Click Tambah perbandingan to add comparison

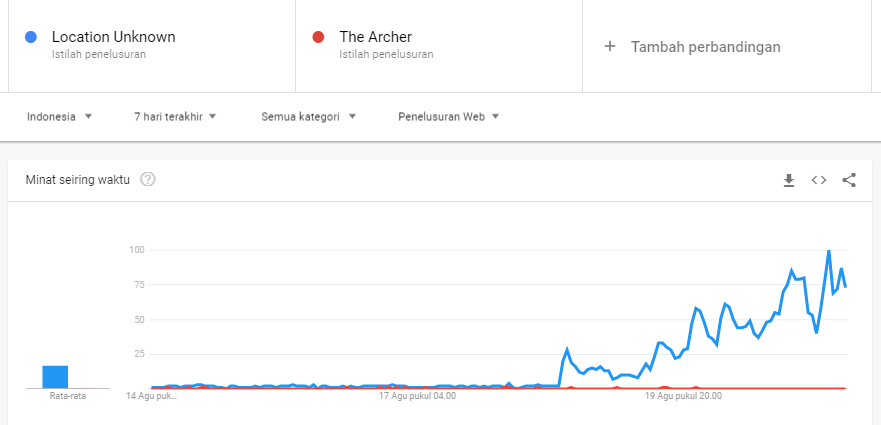pos(705,46)
